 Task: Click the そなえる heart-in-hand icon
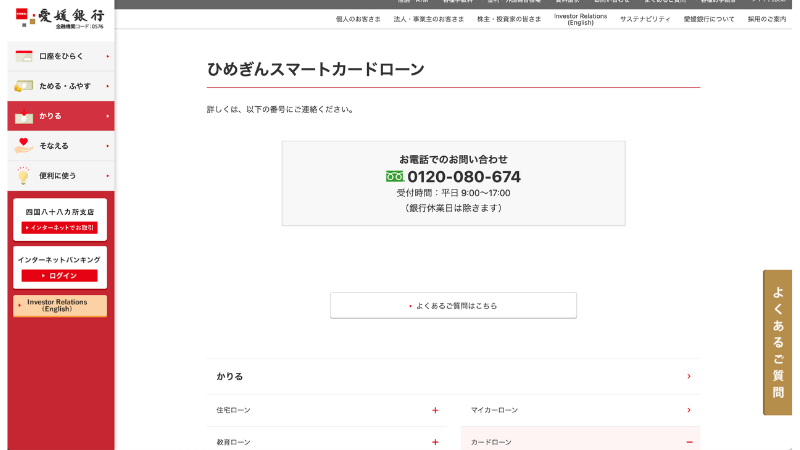pyautogui.click(x=23, y=145)
